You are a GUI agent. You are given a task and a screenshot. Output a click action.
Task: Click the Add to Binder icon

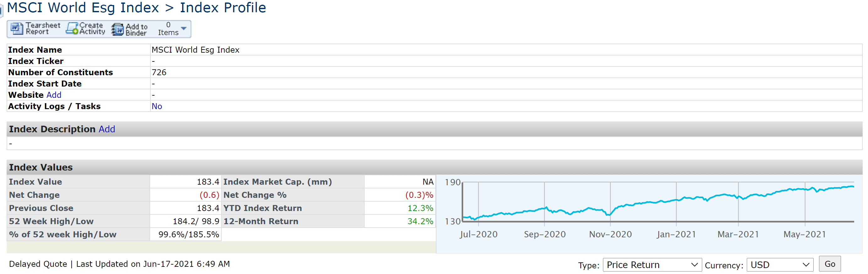pyautogui.click(x=117, y=29)
